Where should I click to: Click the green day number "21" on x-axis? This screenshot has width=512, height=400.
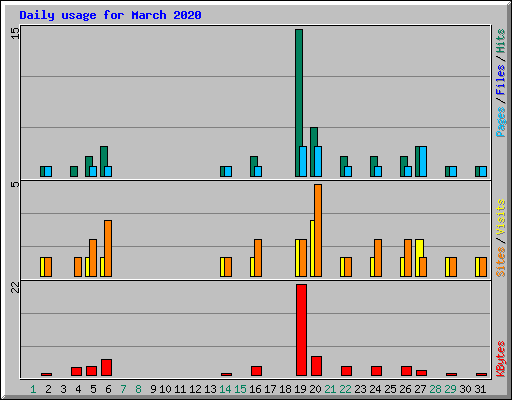tap(330, 389)
